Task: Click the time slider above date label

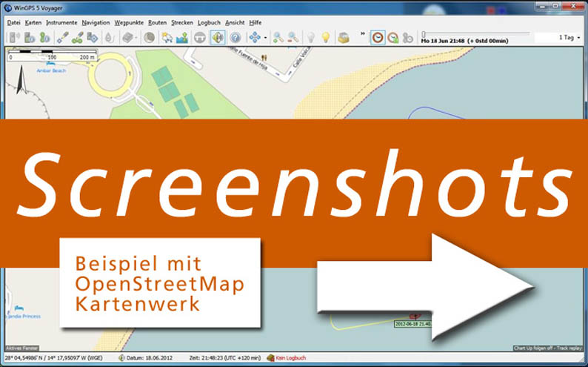Action: pos(475,33)
